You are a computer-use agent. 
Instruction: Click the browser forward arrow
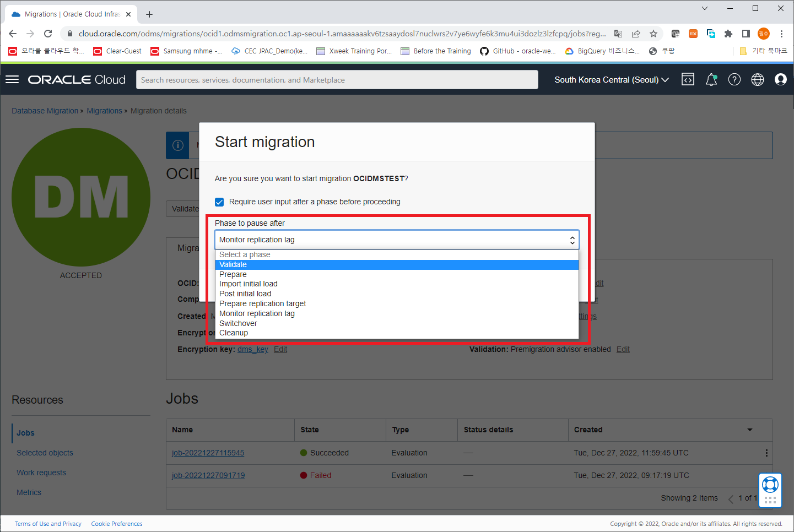pyautogui.click(x=30, y=34)
